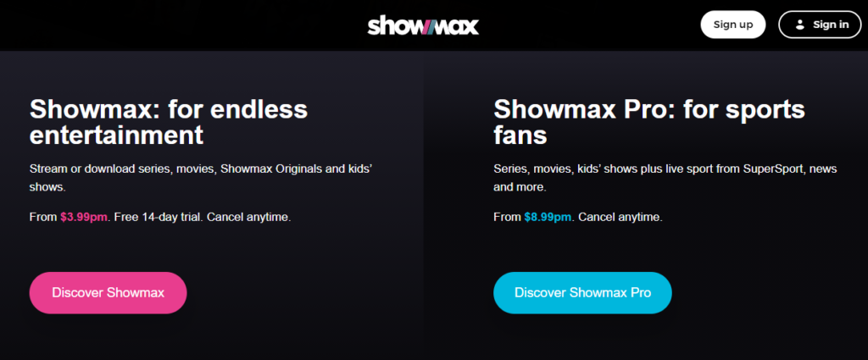Click the "and more." text in the Pro section
The width and height of the screenshot is (868, 360).
[x=520, y=187]
